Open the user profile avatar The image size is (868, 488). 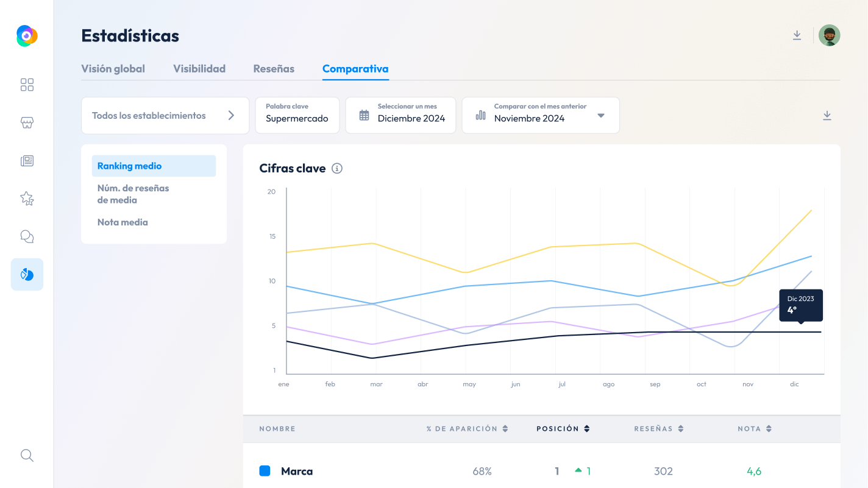pos(829,35)
